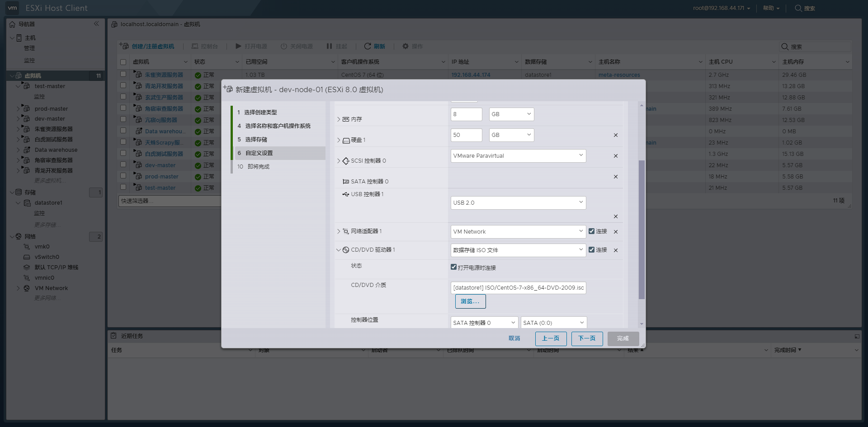
Task: Open the 192.168.44.174 IP address link
Action: pyautogui.click(x=471, y=75)
